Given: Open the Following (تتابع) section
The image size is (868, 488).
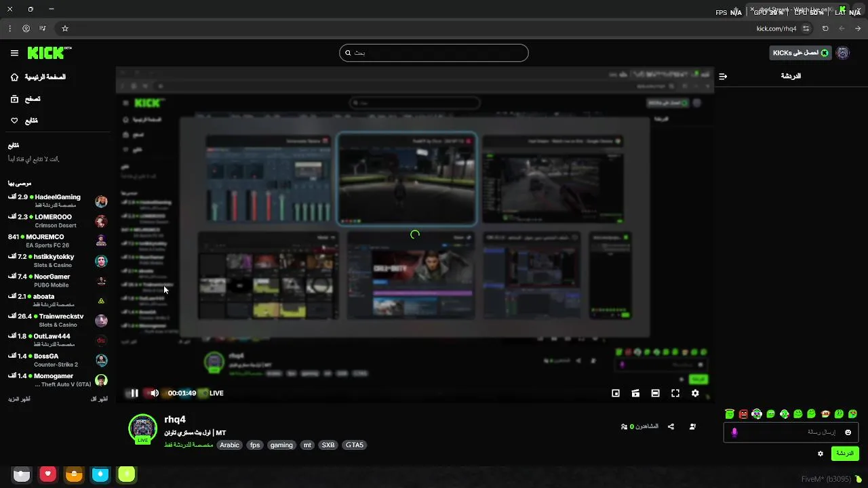Looking at the screenshot, I should coord(24,121).
